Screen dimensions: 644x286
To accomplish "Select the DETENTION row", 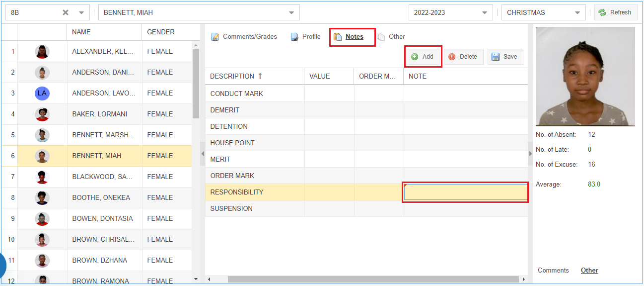I will point(366,126).
